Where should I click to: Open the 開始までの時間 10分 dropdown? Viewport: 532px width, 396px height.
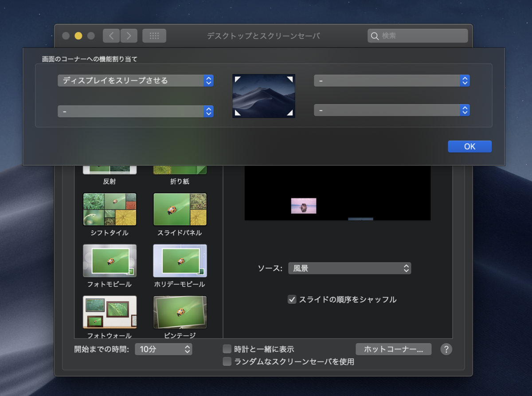(163, 349)
